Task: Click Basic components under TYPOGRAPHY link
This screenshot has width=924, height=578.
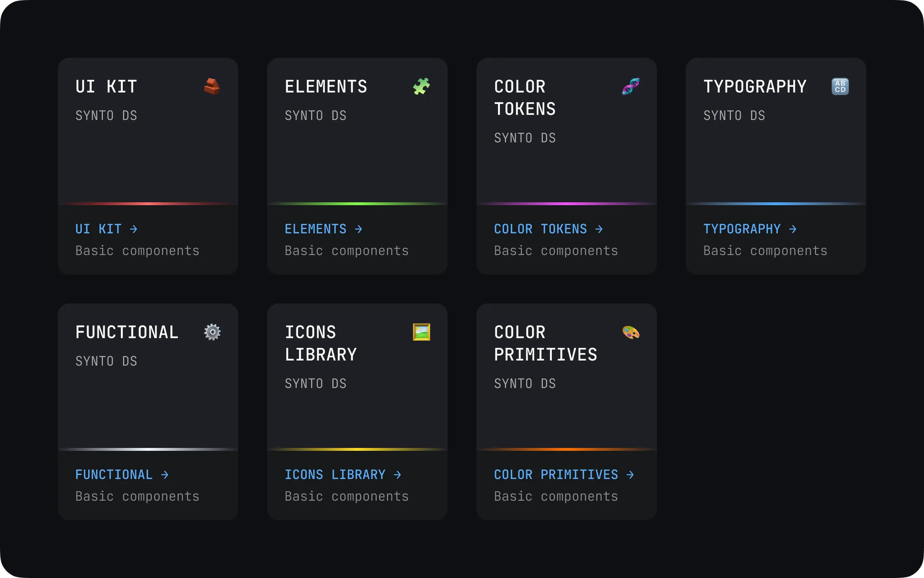Action: [766, 251]
